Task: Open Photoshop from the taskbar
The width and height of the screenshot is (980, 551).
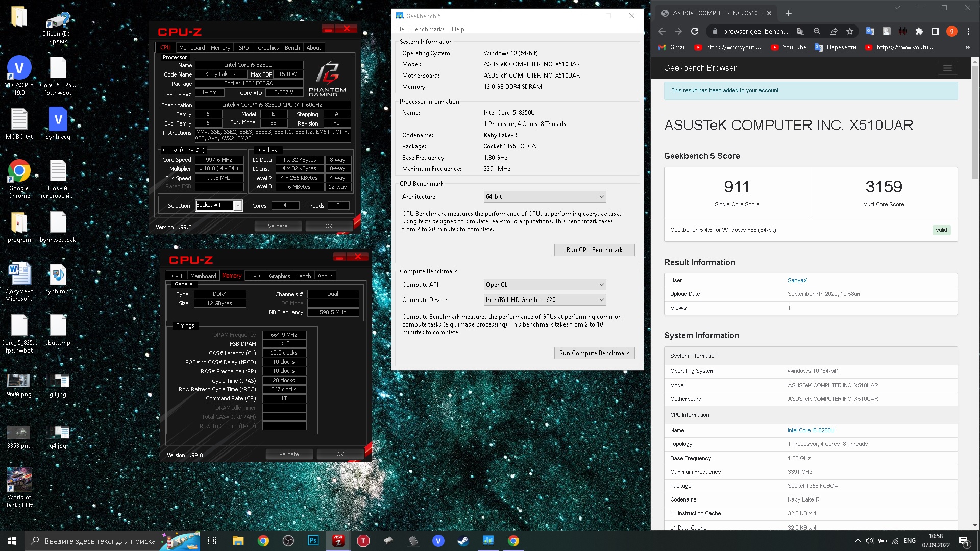Action: [x=313, y=541]
